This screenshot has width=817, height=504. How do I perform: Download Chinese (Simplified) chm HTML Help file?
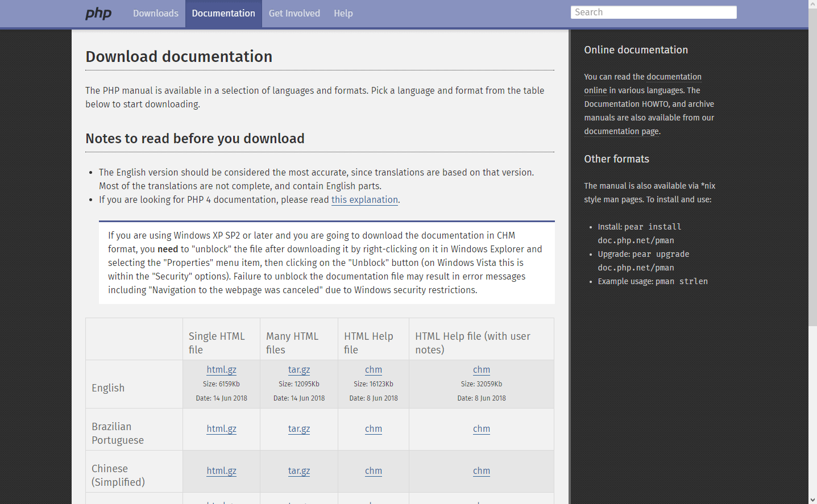tap(374, 470)
